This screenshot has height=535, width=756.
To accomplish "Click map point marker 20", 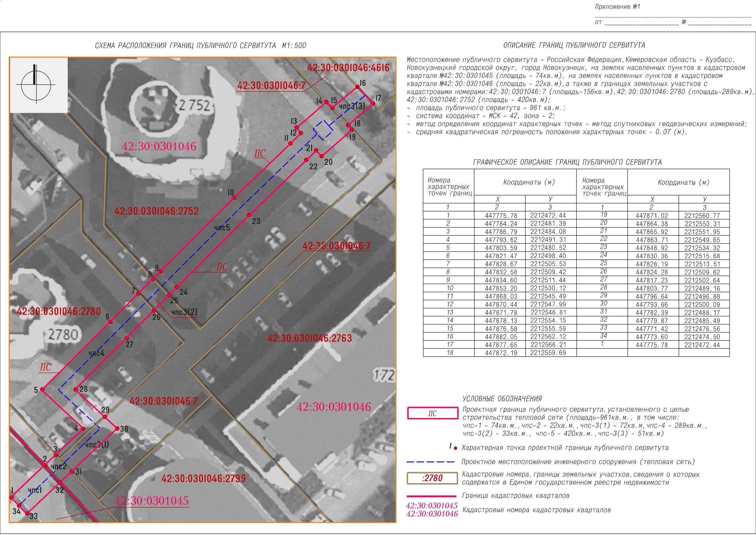I will point(322,156).
